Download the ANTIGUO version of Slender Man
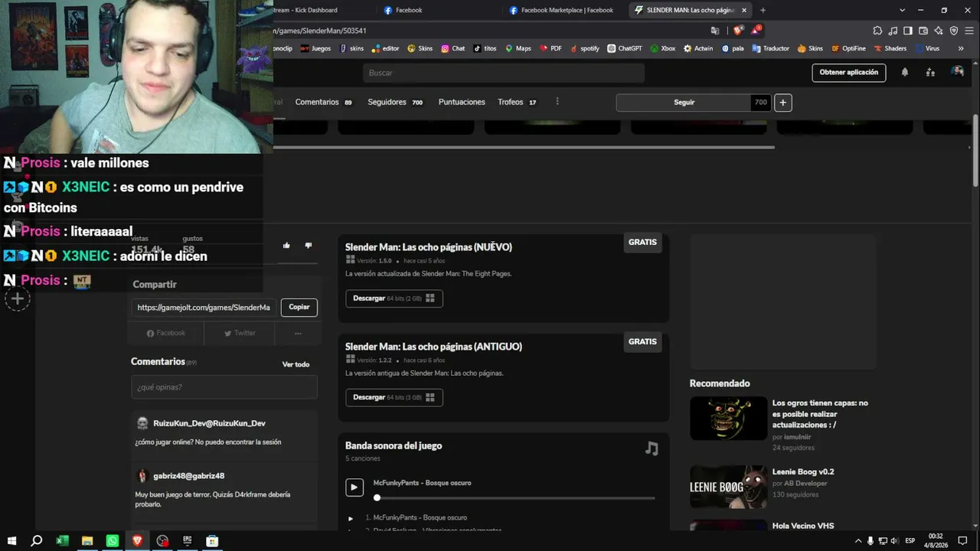Image resolution: width=980 pixels, height=551 pixels. [x=394, y=398]
